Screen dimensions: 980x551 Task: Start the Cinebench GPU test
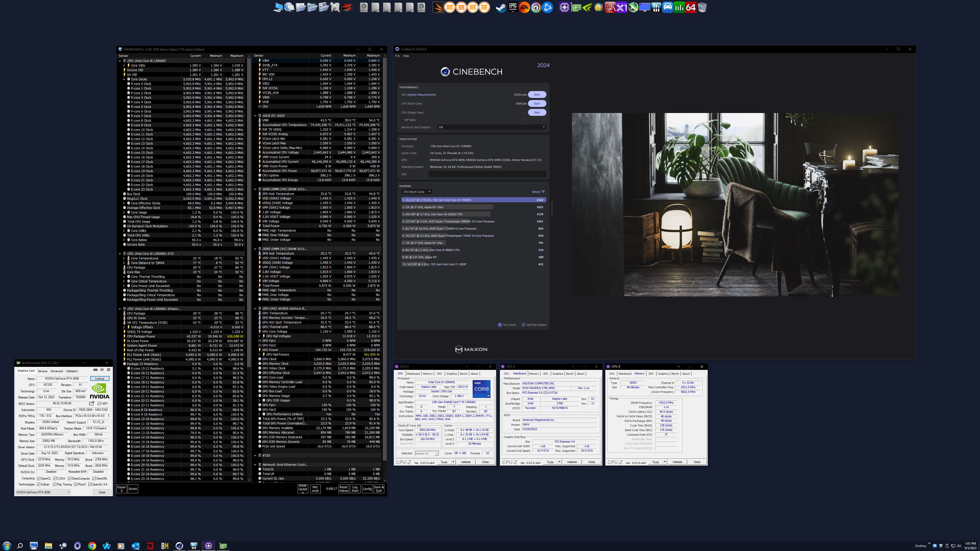coord(537,95)
